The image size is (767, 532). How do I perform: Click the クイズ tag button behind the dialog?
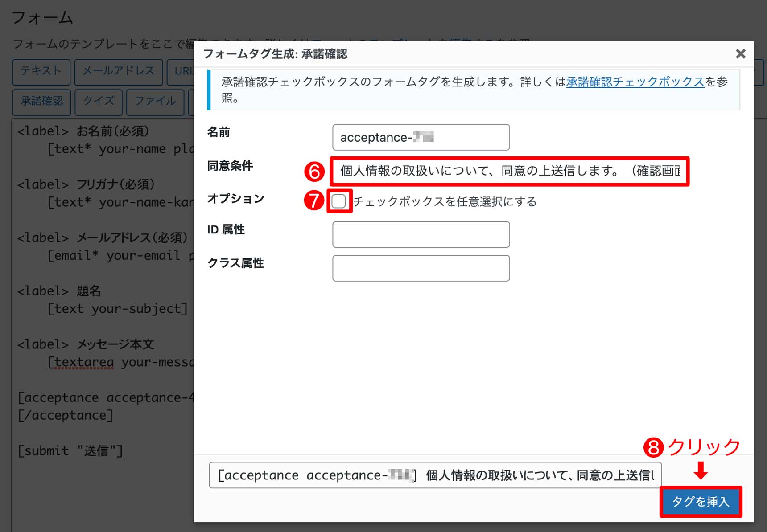pyautogui.click(x=99, y=102)
